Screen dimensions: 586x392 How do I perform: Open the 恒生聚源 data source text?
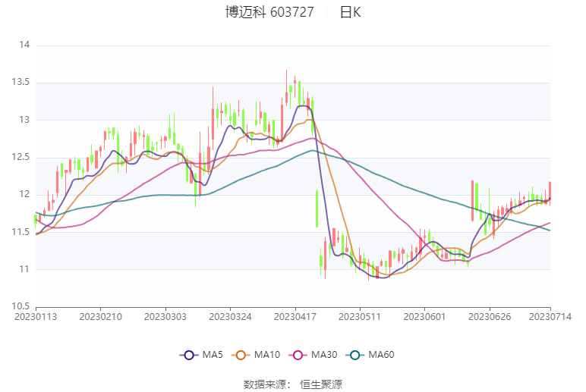(321, 384)
